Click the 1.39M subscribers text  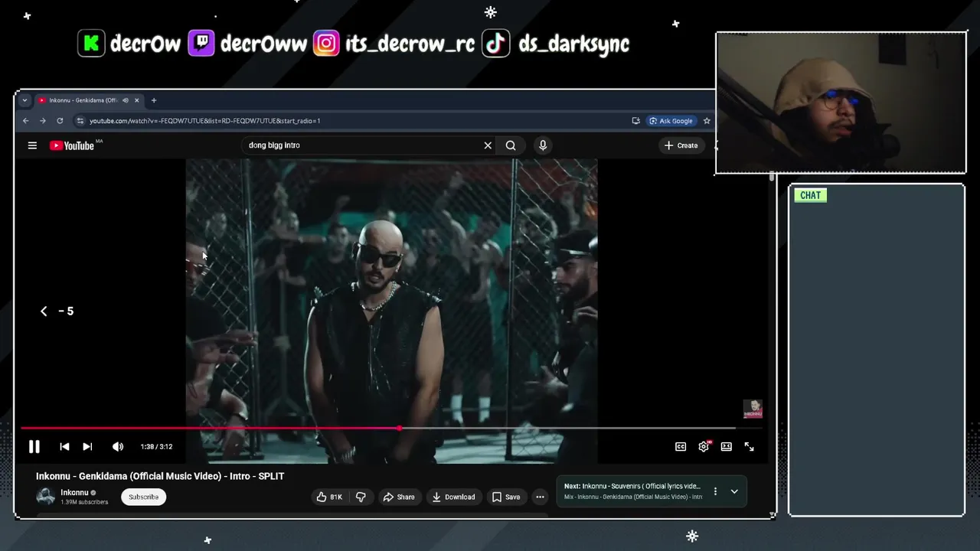pyautogui.click(x=84, y=502)
